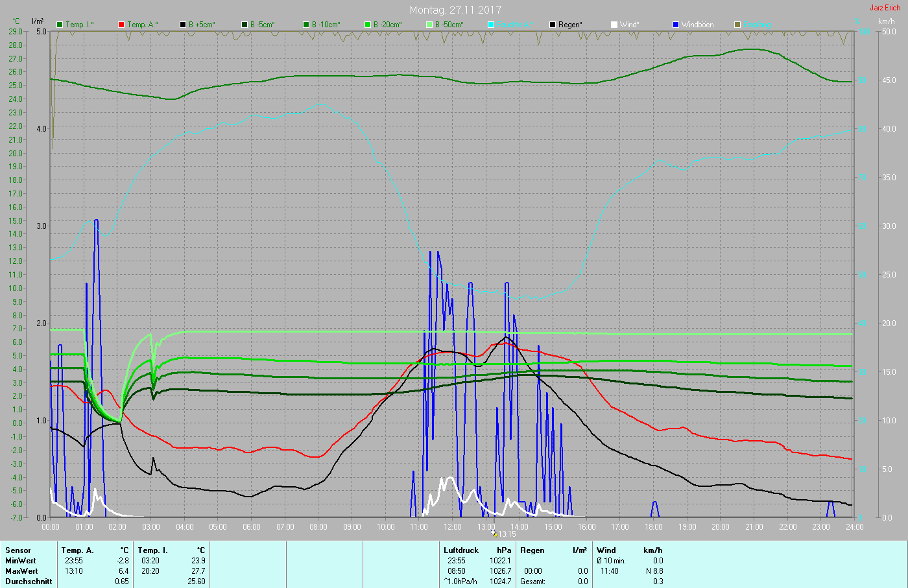Click the light green B -50cm swatch
Screen dimensions: 908x588
coord(429,25)
